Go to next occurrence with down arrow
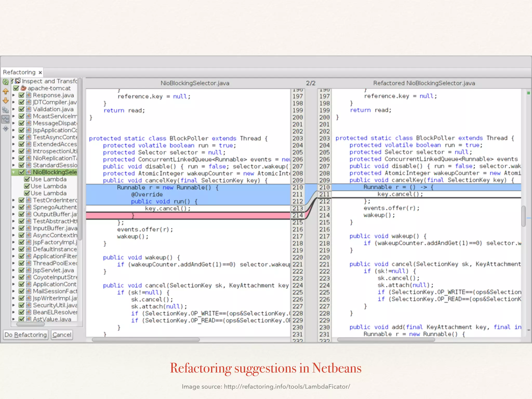Viewport: 532px width, 399px height. [x=5, y=101]
